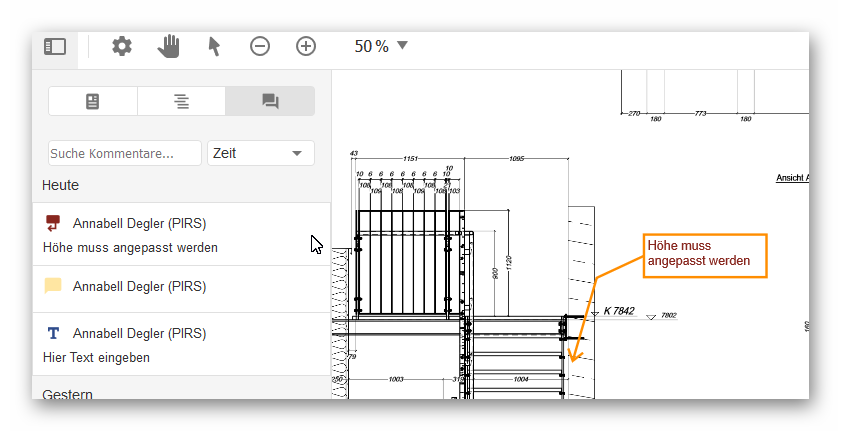Click the Heute group header
841x431 pixels.
coord(60,185)
